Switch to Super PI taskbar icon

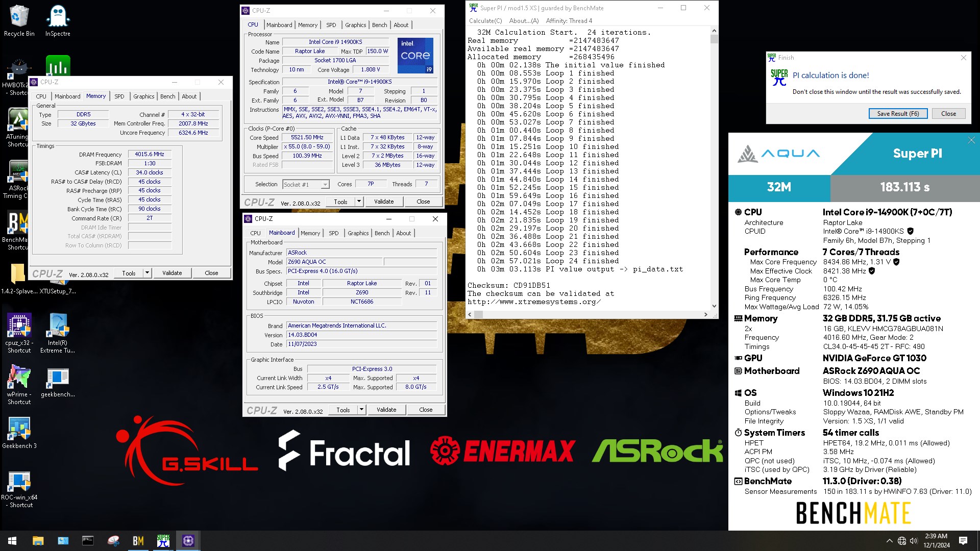(163, 541)
